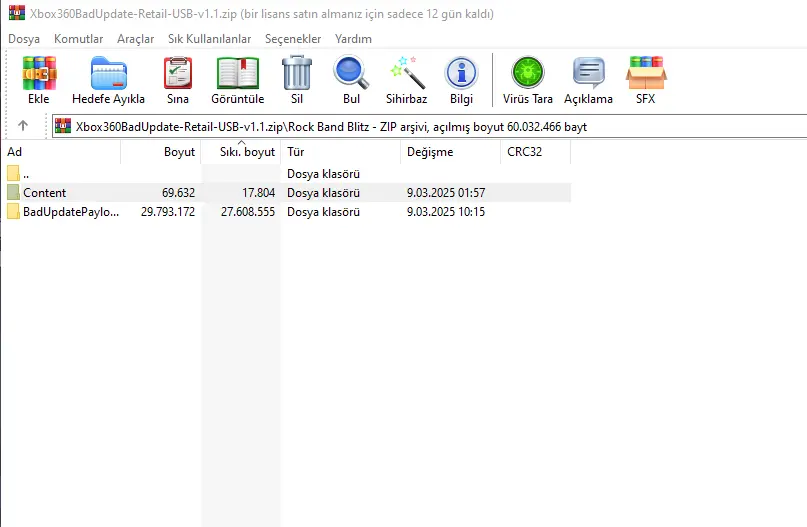807x527 pixels.
Task: Sort by the CRC32 column header
Action: 535,152
